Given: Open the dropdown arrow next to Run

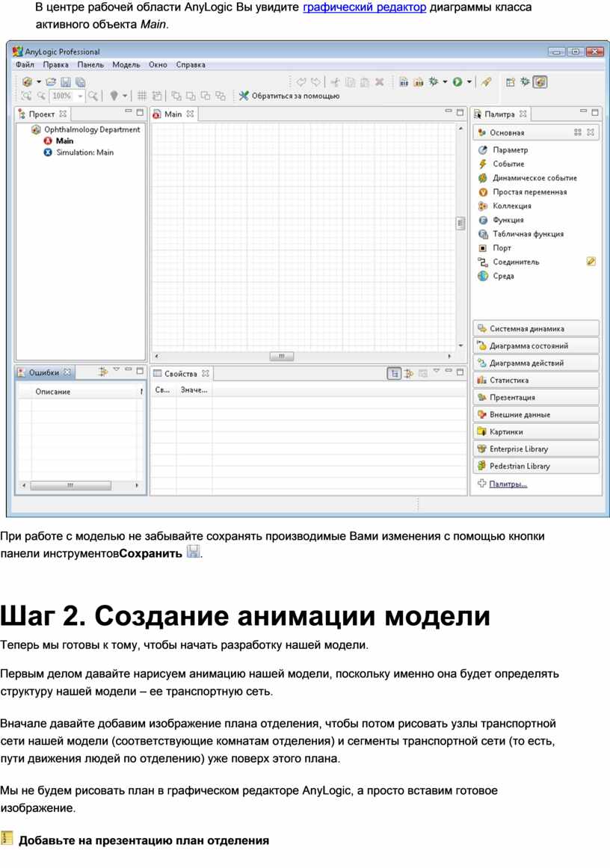Looking at the screenshot, I should (469, 82).
